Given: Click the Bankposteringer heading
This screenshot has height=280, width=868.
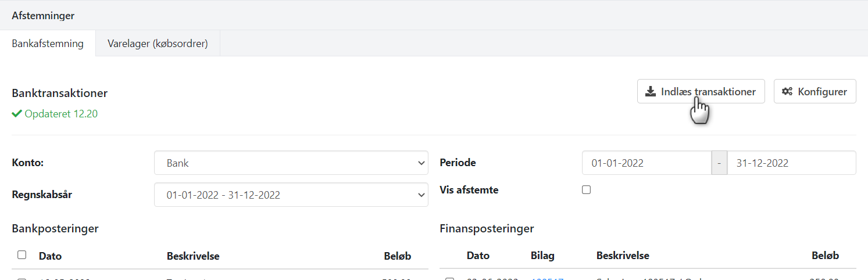Looking at the screenshot, I should tap(55, 228).
